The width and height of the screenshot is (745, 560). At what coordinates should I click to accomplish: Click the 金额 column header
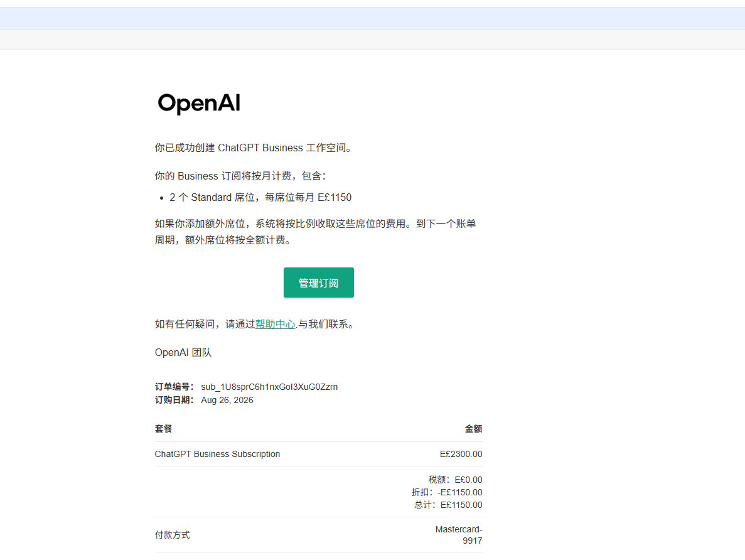coord(473,429)
